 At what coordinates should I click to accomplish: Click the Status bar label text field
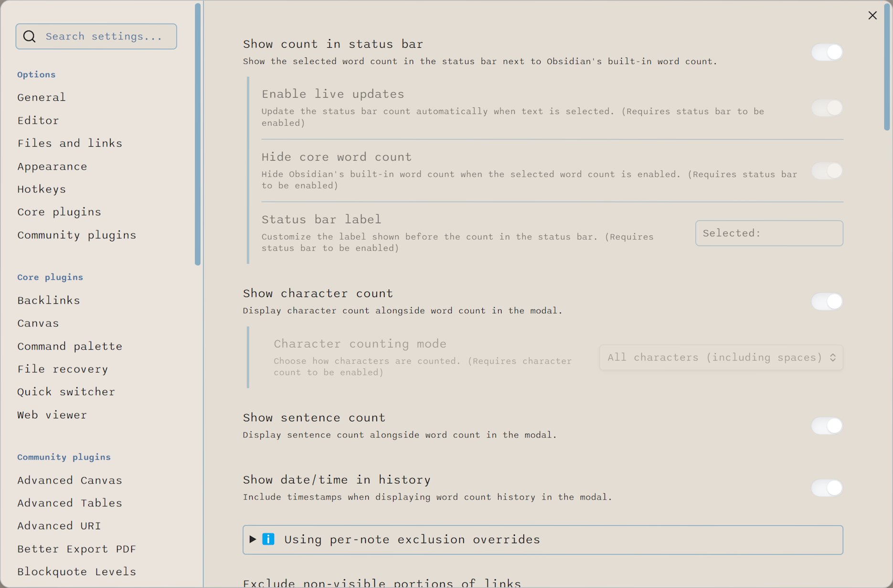click(x=769, y=233)
